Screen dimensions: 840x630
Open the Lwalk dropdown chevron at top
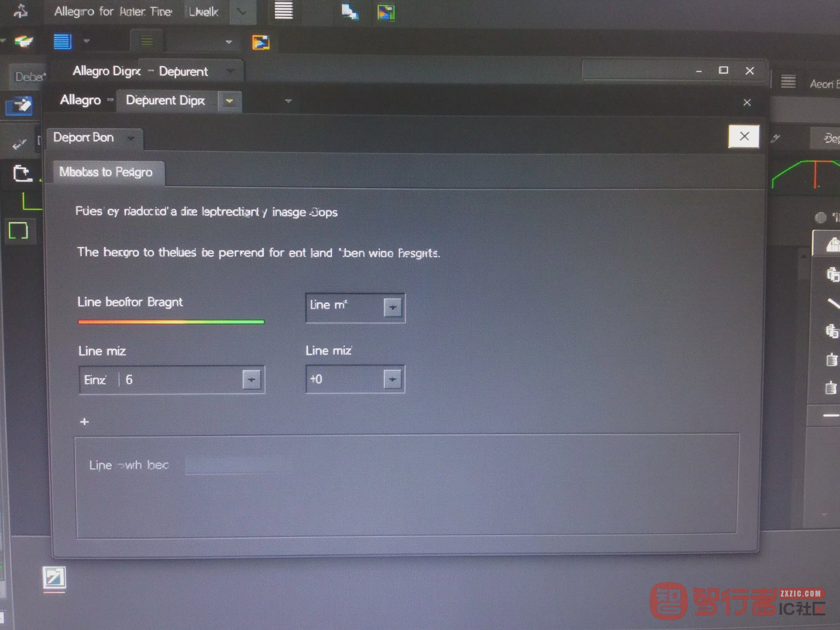pos(242,12)
